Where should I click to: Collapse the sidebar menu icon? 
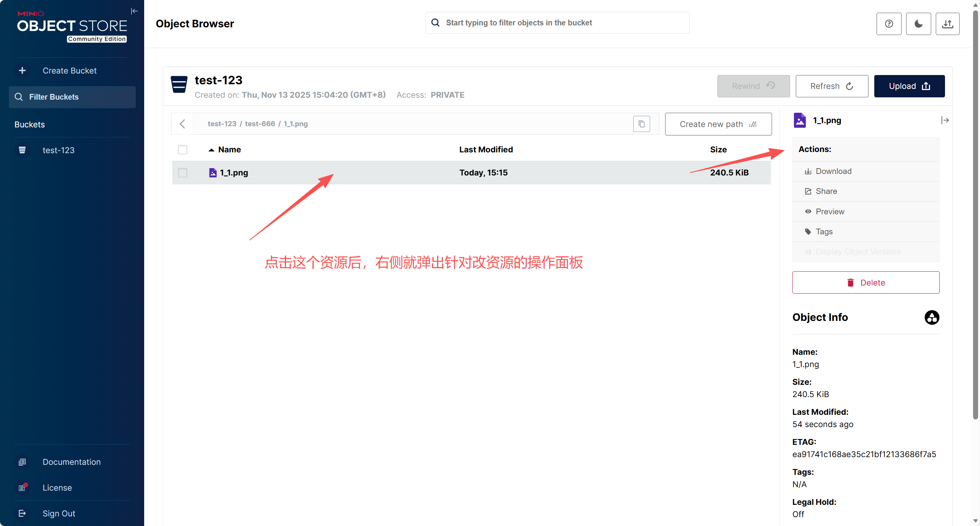[x=134, y=11]
